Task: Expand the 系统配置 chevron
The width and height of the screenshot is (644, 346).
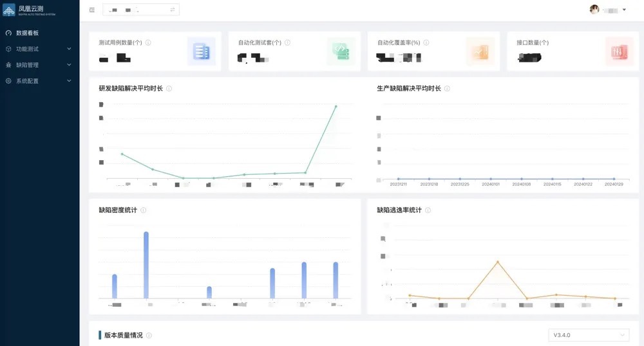Action: click(69, 81)
